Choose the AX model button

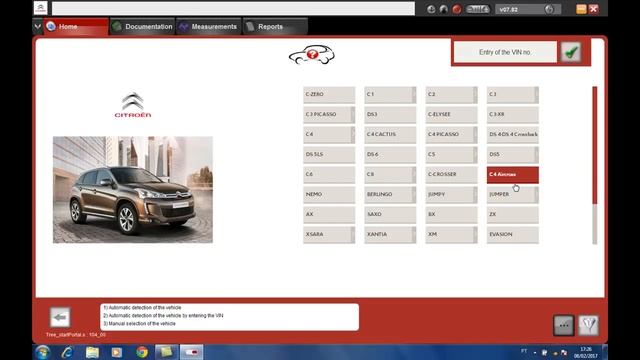coord(329,214)
